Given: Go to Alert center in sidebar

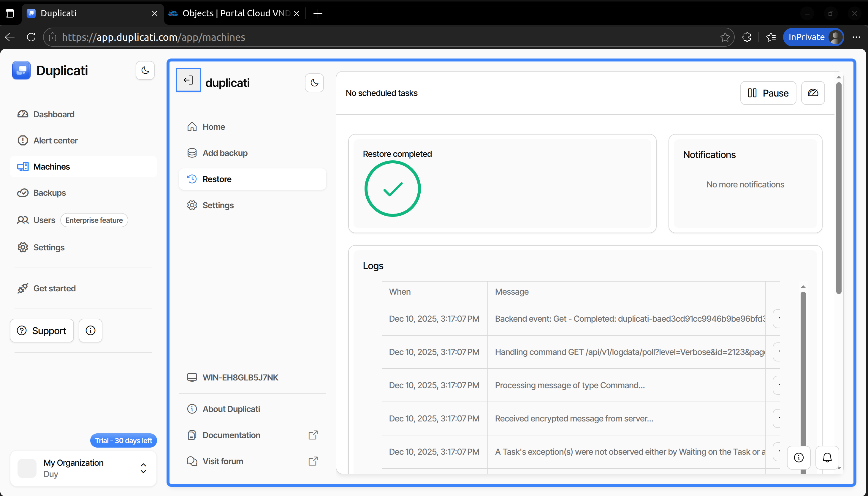Looking at the screenshot, I should pyautogui.click(x=55, y=140).
